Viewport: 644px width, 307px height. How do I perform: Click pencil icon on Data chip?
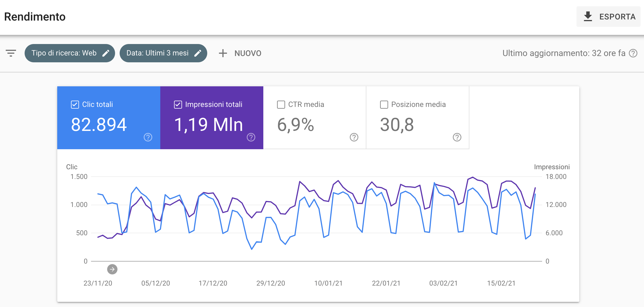click(198, 53)
